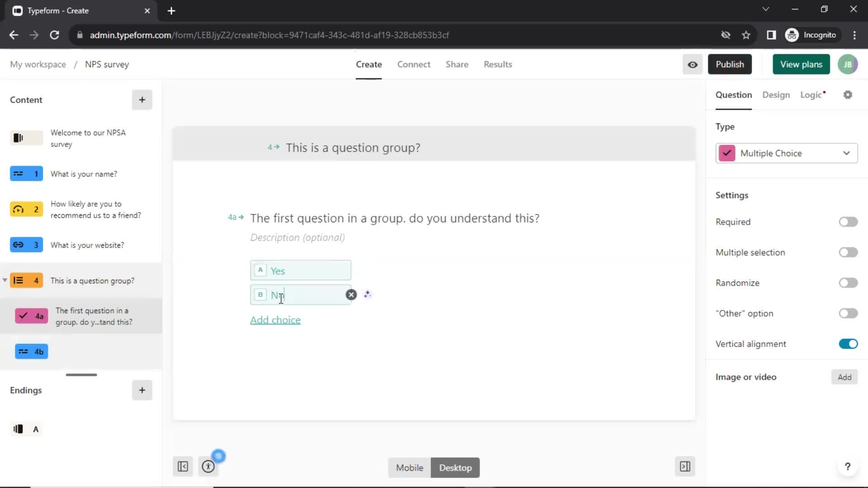Click the Add choice link
The width and height of the screenshot is (868, 488).
pyautogui.click(x=275, y=320)
